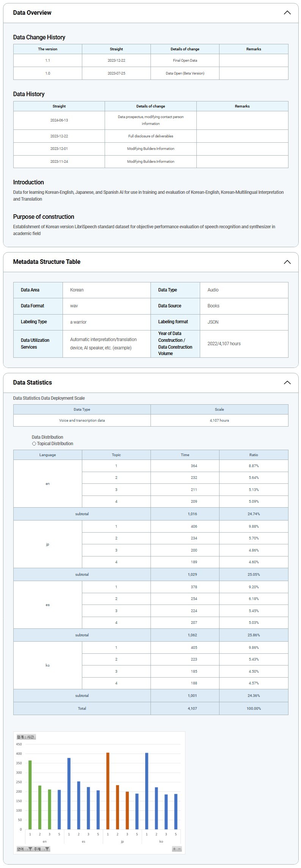The height and width of the screenshot is (868, 301).
Task: Click the en subtotal value 1,016
Action: [192, 514]
